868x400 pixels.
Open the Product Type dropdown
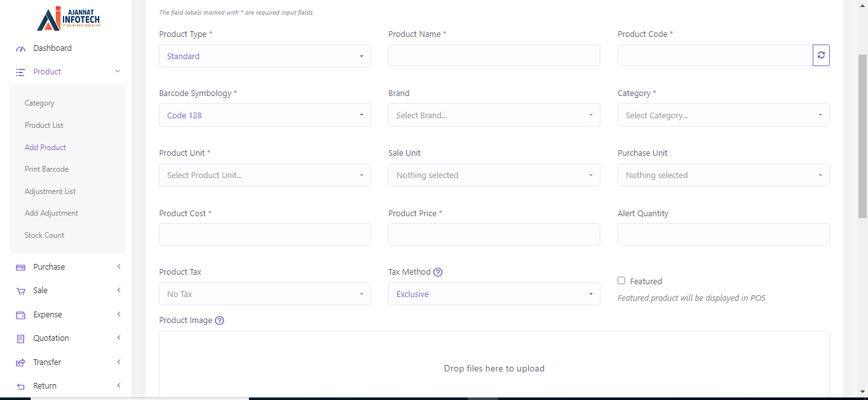[264, 56]
